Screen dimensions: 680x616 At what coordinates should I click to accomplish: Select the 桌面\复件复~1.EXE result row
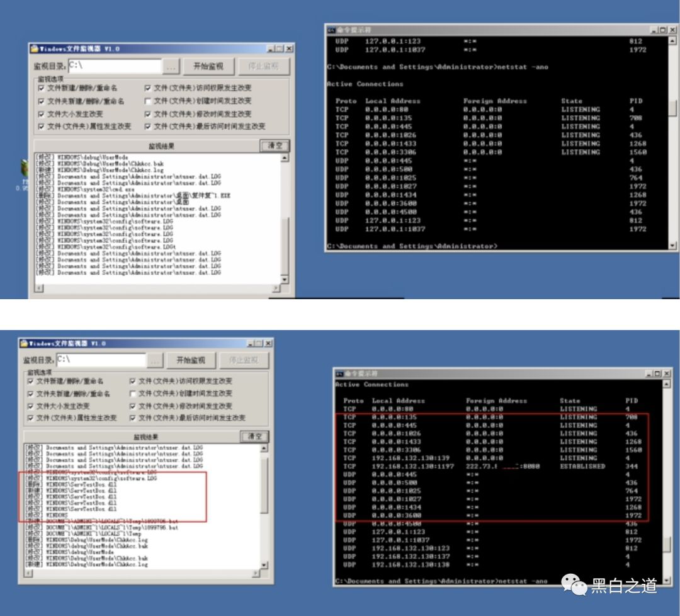(133, 196)
